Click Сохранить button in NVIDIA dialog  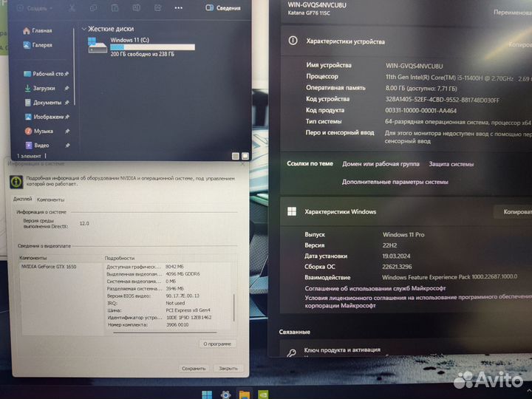194,368
